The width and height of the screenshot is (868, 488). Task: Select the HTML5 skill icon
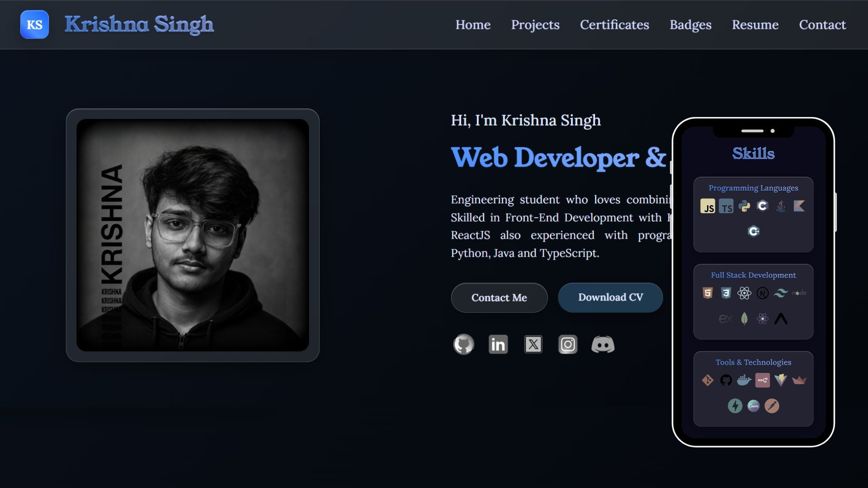[x=708, y=293]
